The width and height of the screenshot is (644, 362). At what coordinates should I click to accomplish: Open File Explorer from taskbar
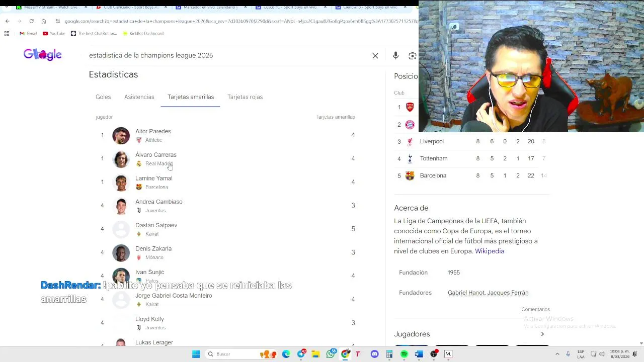click(315, 354)
